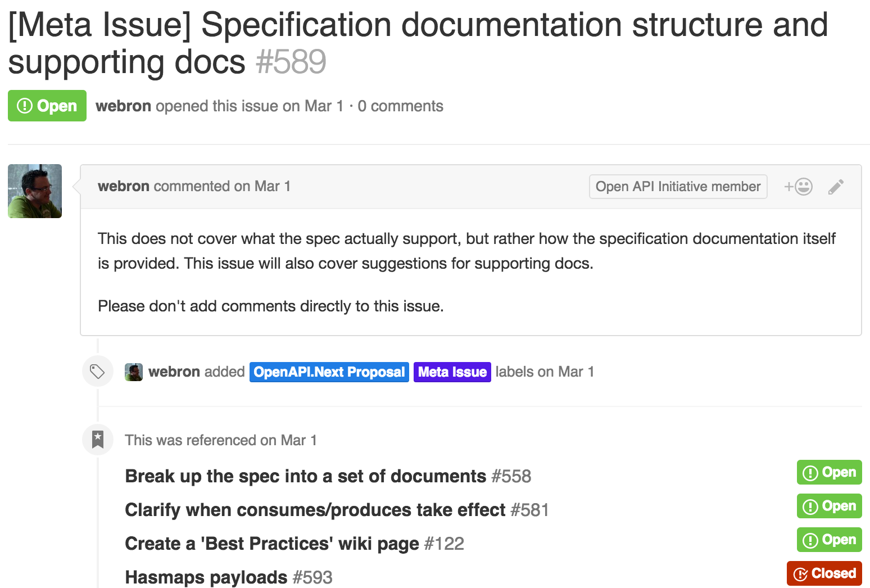The height and width of the screenshot is (588, 870).
Task: Open the Hasmaps payloads issue
Action: pos(205,577)
